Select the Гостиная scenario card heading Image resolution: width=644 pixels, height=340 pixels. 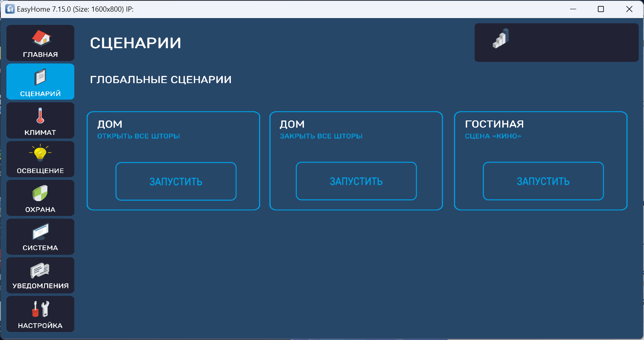click(494, 124)
